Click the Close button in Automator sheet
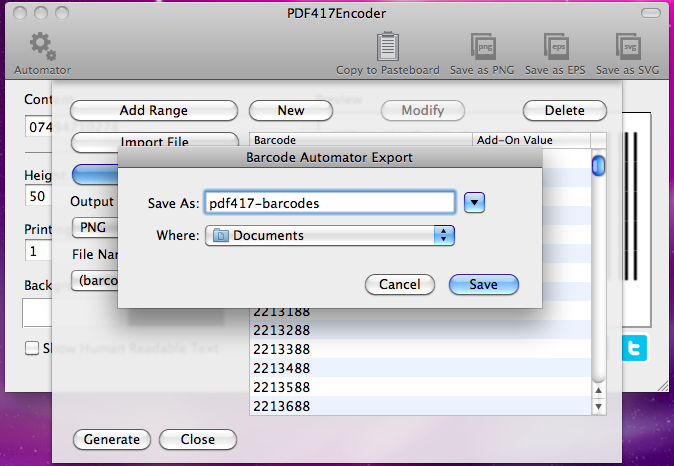The height and width of the screenshot is (466, 674). click(198, 439)
